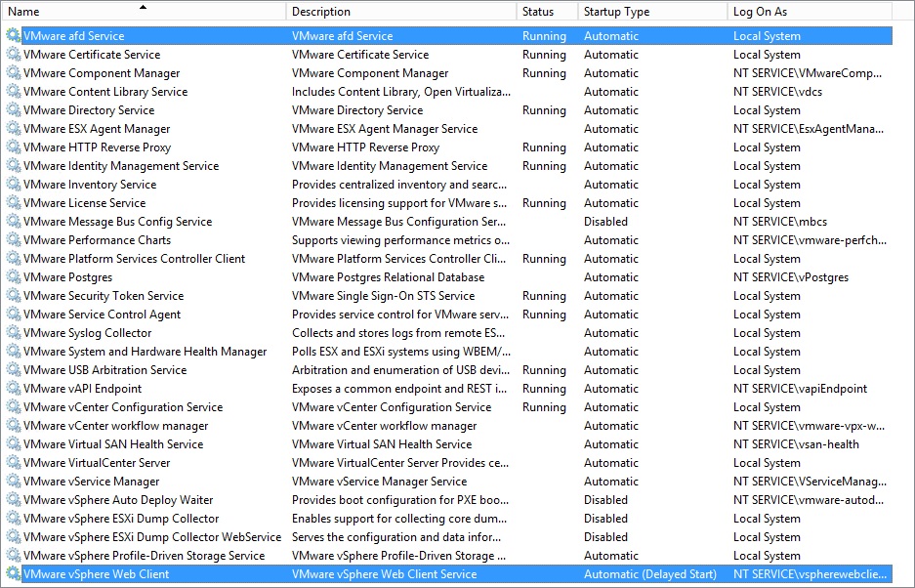Select the VMware Certificate Service name
This screenshot has height=588, width=915.
92,55
